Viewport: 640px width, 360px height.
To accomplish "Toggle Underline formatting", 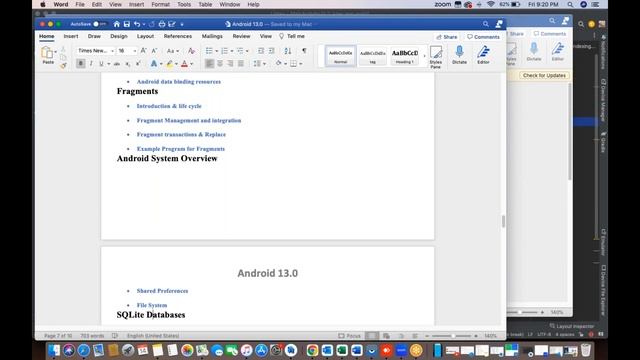I will pos(101,64).
